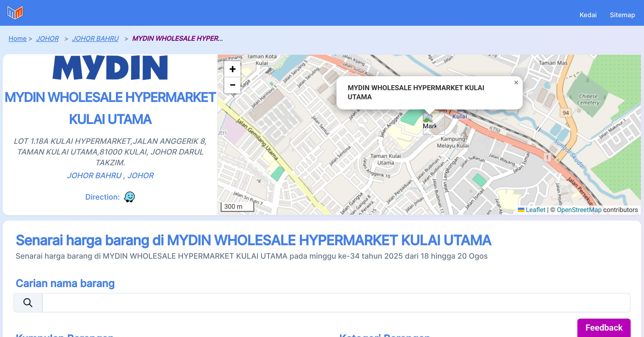The height and width of the screenshot is (337, 644).
Task: Open the JOHOR breadcrumb link
Action: point(47,39)
